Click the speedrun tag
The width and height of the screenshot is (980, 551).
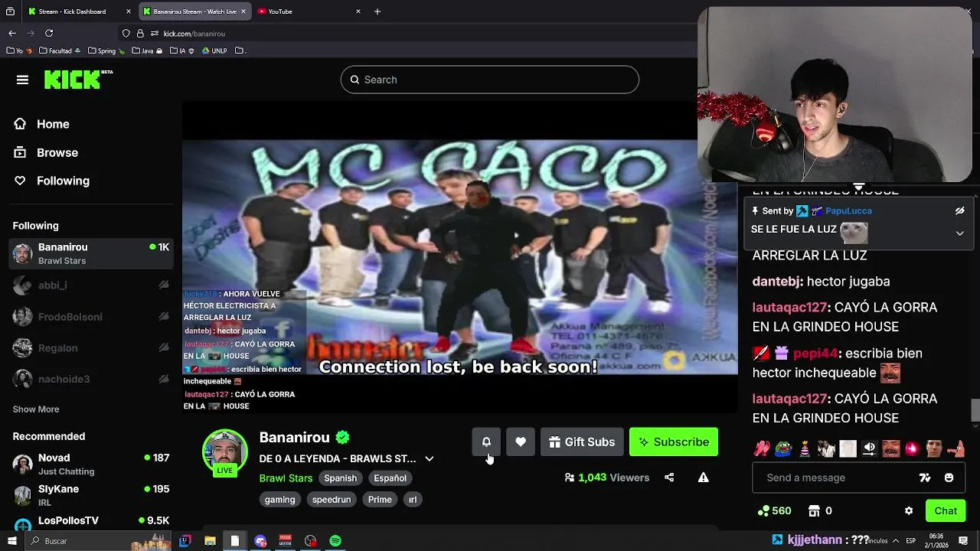(332, 500)
